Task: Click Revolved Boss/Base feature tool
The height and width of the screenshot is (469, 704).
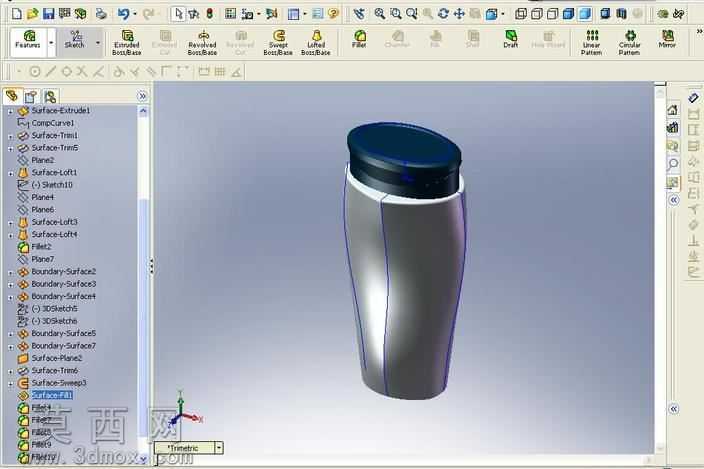Action: pyautogui.click(x=202, y=43)
